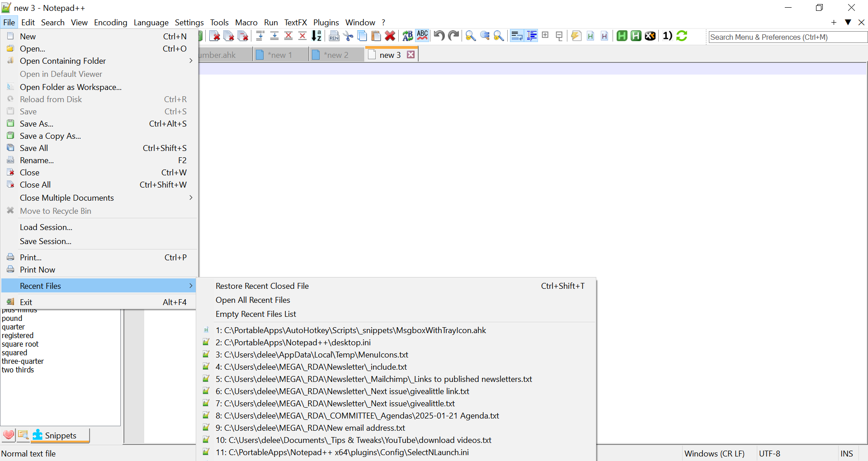Click the middle magnifier restore-zoom icon
The image size is (868, 461).
(x=485, y=36)
